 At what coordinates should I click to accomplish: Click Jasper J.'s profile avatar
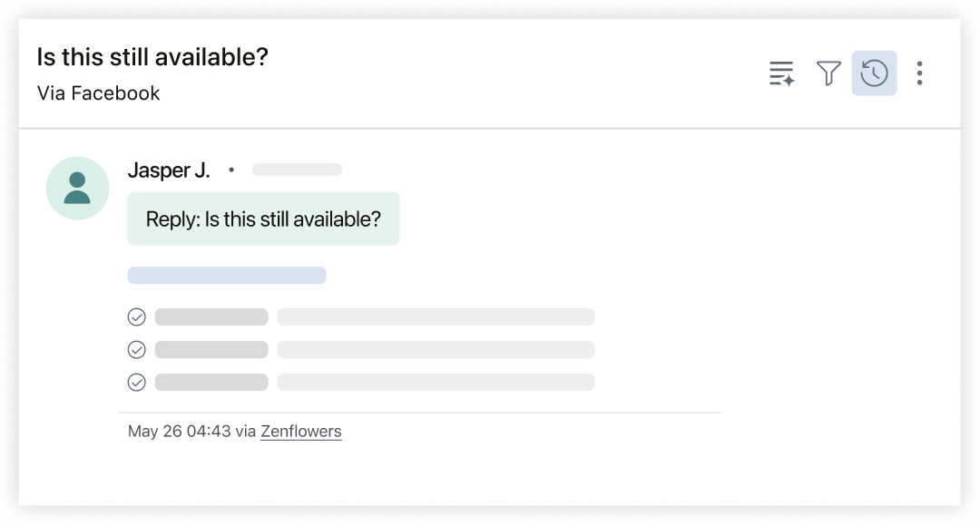(77, 188)
